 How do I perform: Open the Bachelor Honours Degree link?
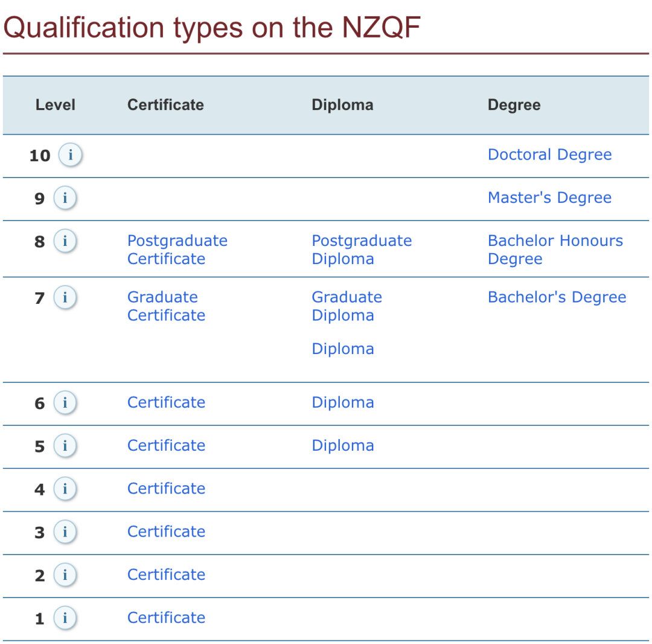click(555, 250)
